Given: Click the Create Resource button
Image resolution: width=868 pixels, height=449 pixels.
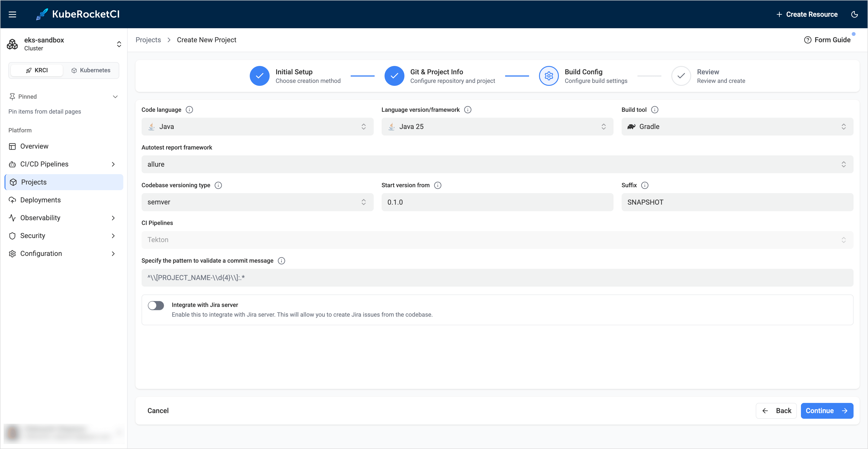Looking at the screenshot, I should 807,14.
